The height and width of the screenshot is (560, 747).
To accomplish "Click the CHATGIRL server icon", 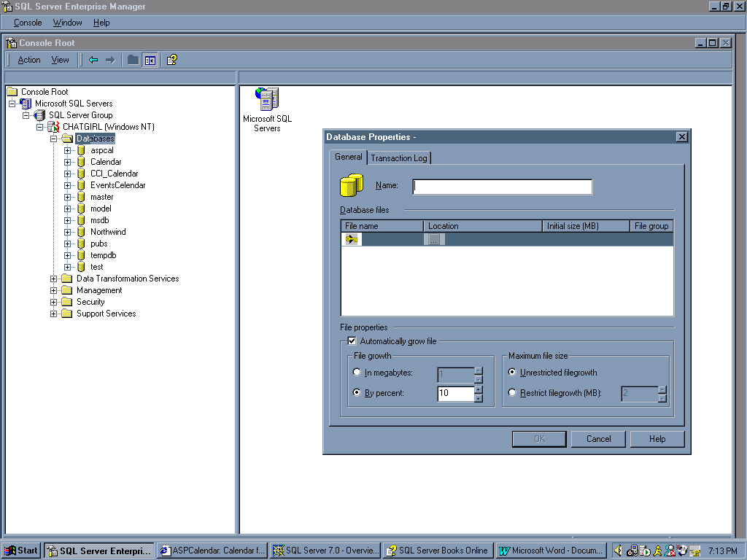I will 53,127.
